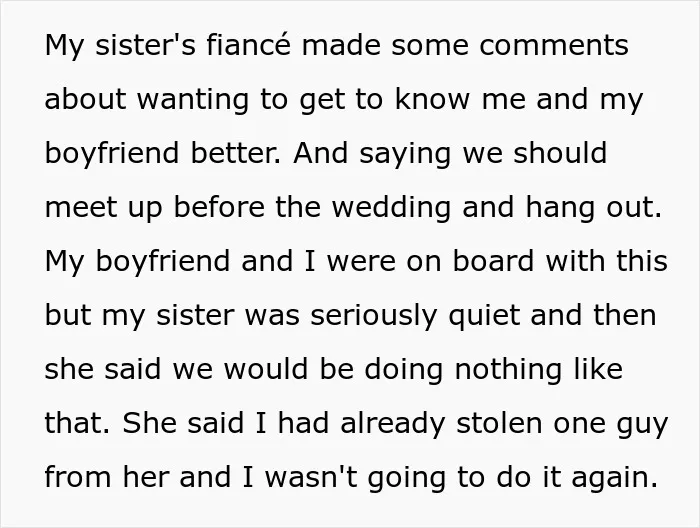Click the word "saying" in third line
Image resolution: width=700 pixels, height=528 pixels.
point(405,155)
